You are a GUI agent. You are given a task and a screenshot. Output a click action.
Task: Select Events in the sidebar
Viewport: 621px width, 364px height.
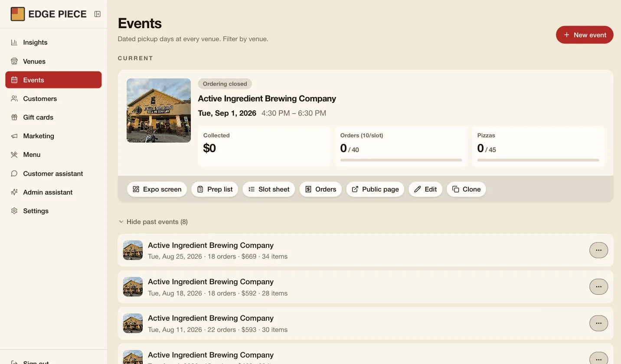tap(53, 80)
